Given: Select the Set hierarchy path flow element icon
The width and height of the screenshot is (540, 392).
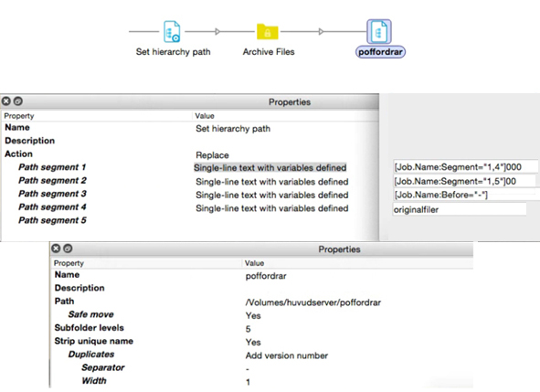Looking at the screenshot, I should (172, 32).
